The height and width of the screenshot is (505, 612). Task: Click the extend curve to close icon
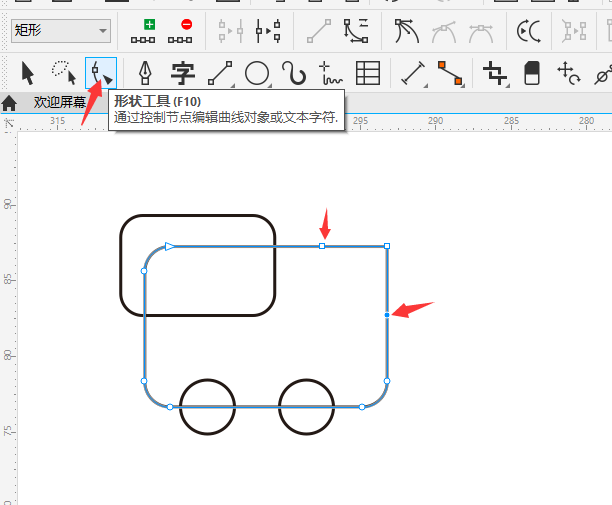pyautogui.click(x=574, y=31)
